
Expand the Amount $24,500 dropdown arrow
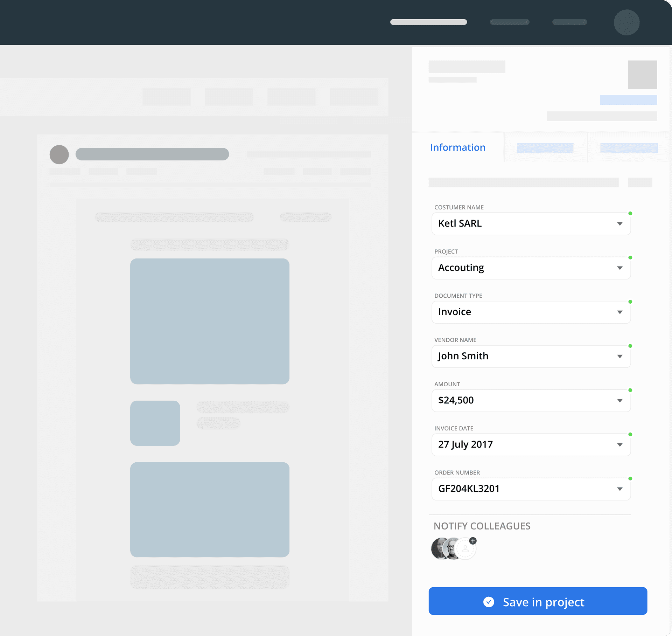[x=619, y=401]
